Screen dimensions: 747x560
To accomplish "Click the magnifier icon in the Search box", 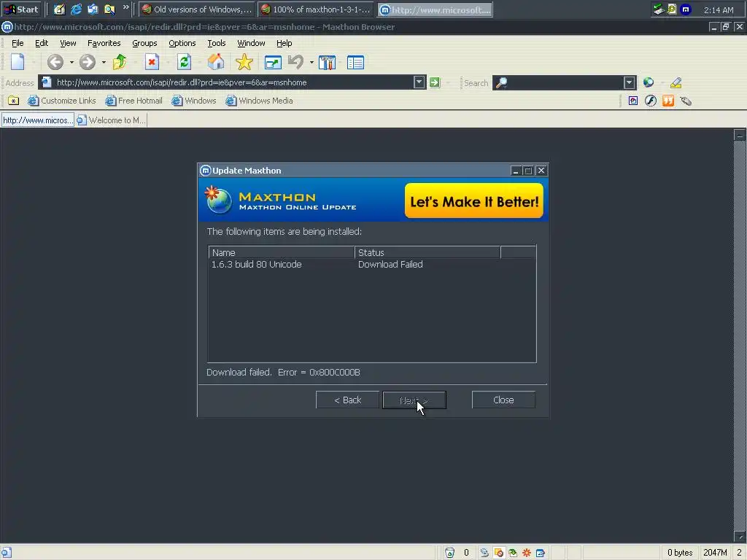I will (501, 83).
